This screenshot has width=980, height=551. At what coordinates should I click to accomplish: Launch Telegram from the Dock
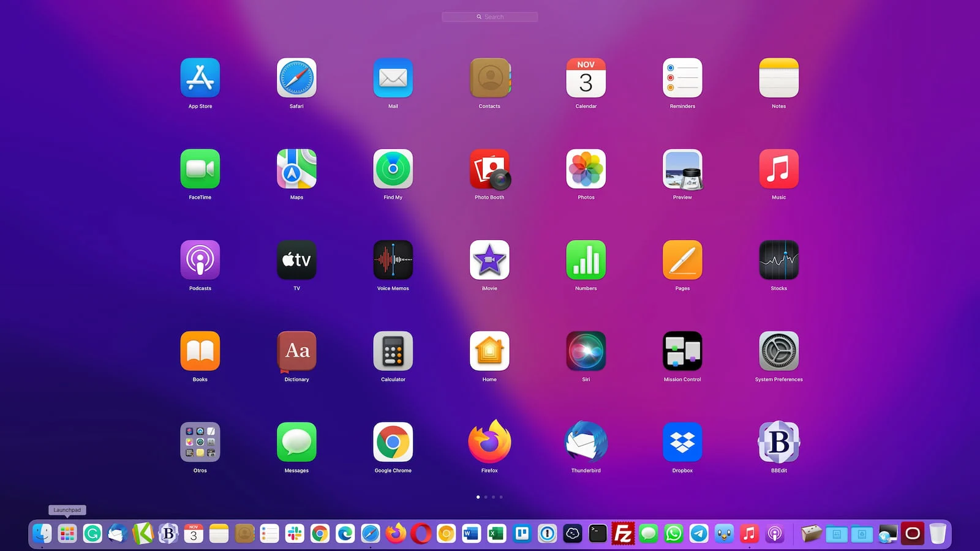tap(699, 534)
